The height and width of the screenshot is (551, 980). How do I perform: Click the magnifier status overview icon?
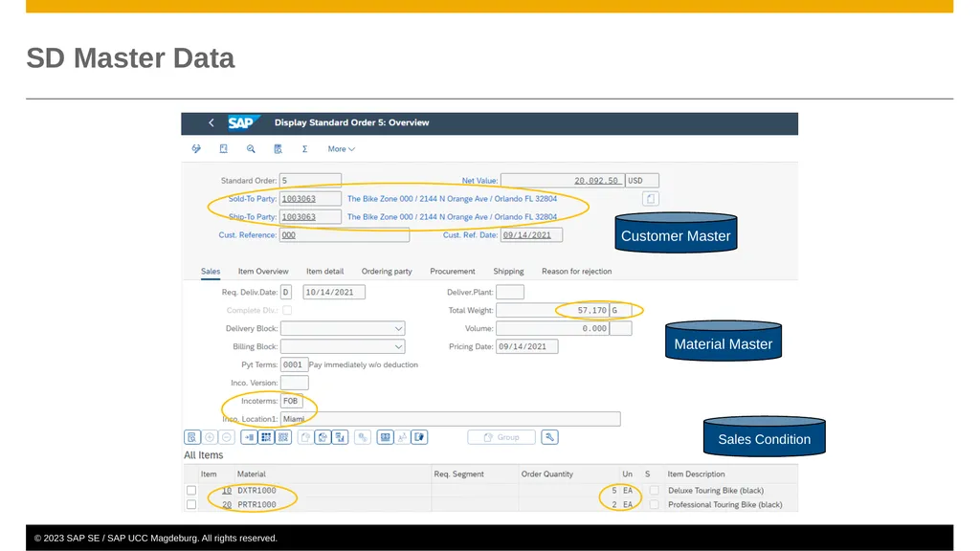251,148
